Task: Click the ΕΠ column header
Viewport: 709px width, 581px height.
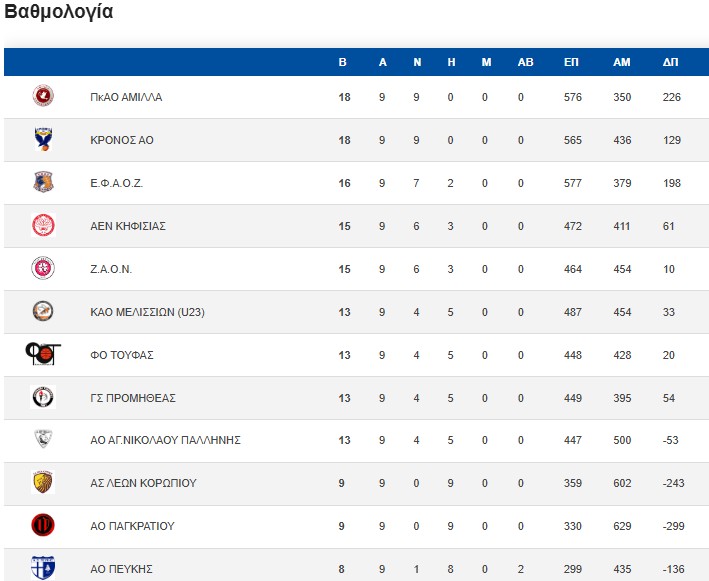Action: coord(571,62)
